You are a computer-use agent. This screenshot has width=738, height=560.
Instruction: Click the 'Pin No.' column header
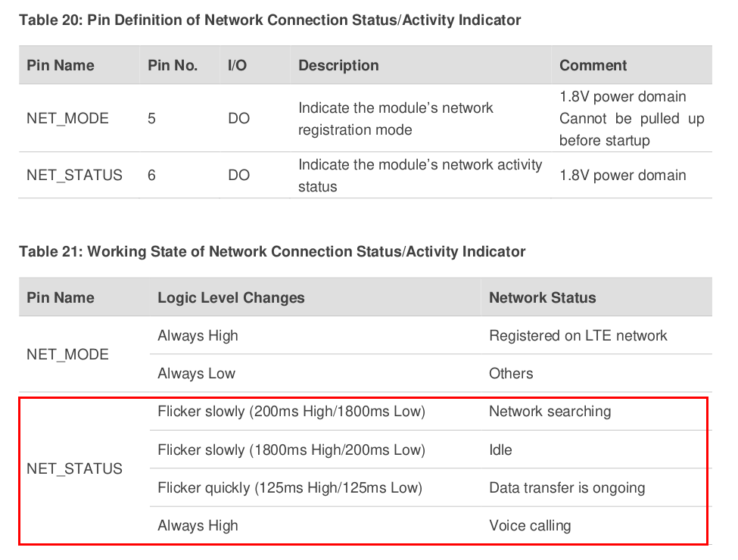[173, 66]
